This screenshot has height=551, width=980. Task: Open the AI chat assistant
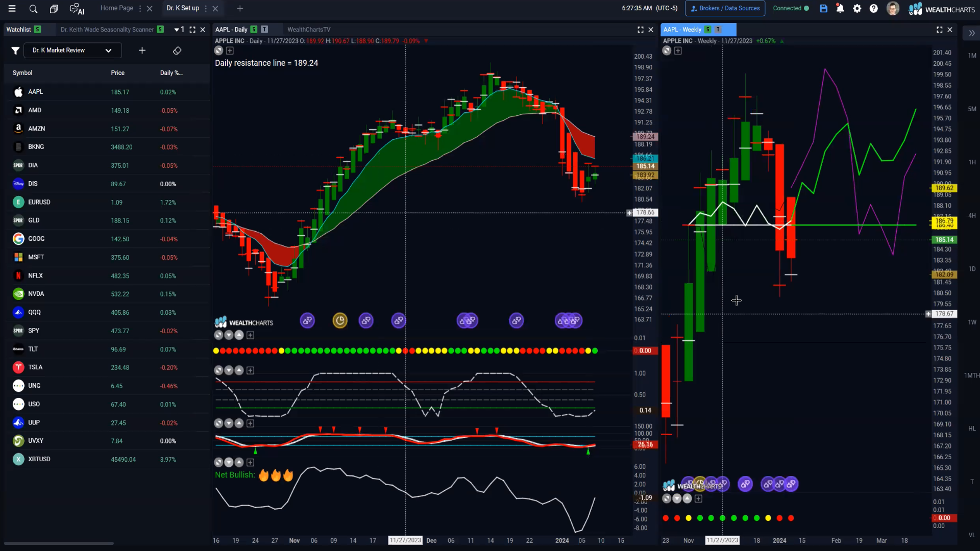coord(77,9)
